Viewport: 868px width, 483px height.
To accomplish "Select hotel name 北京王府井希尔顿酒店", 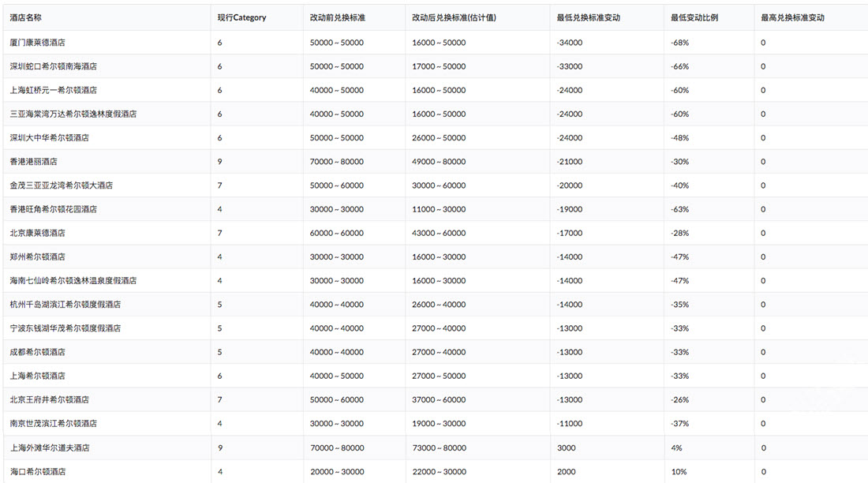I will (x=49, y=399).
